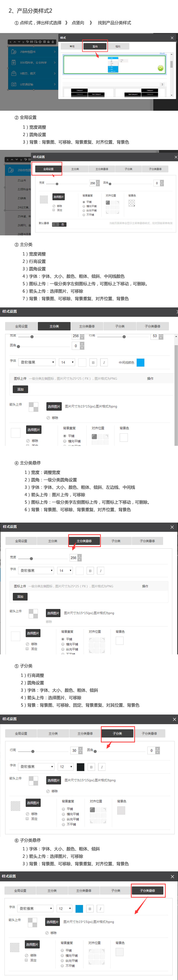Image resolution: width=178 pixels, height=980 pixels.
Task: Click the green checkmark on the selected style preview
Action: point(160,68)
